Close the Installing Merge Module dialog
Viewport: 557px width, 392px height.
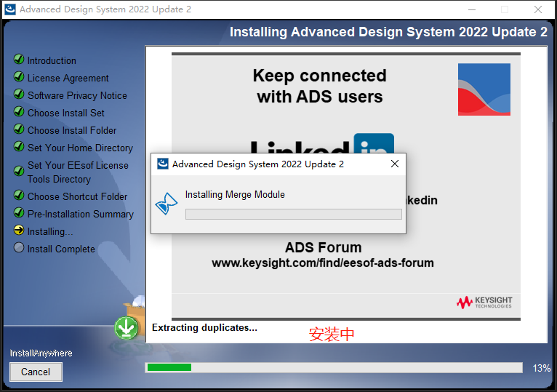click(395, 164)
